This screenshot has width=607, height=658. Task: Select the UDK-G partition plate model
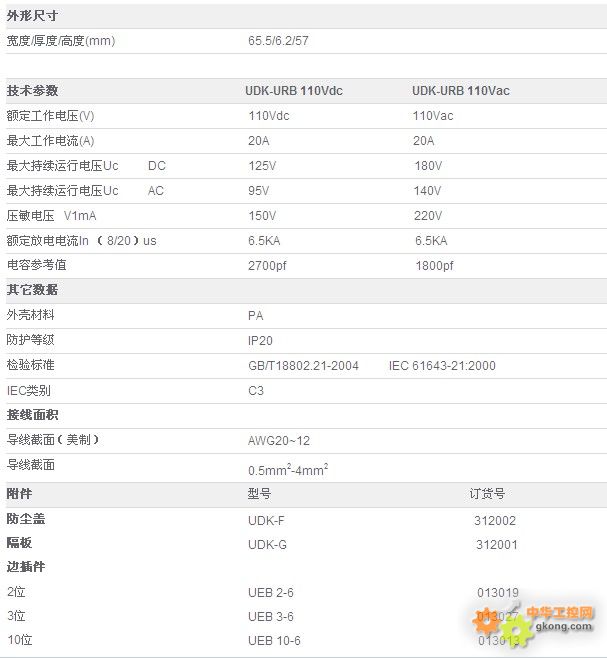[x=267, y=544]
